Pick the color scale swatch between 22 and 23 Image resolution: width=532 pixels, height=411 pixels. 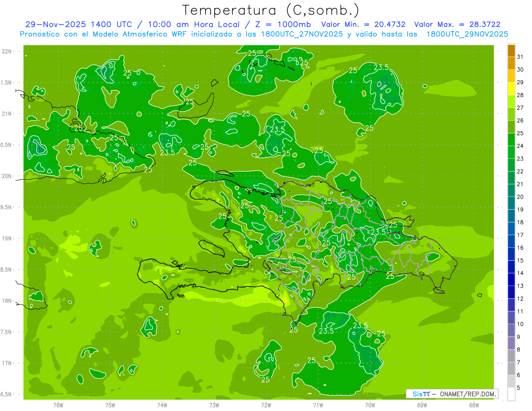click(511, 165)
